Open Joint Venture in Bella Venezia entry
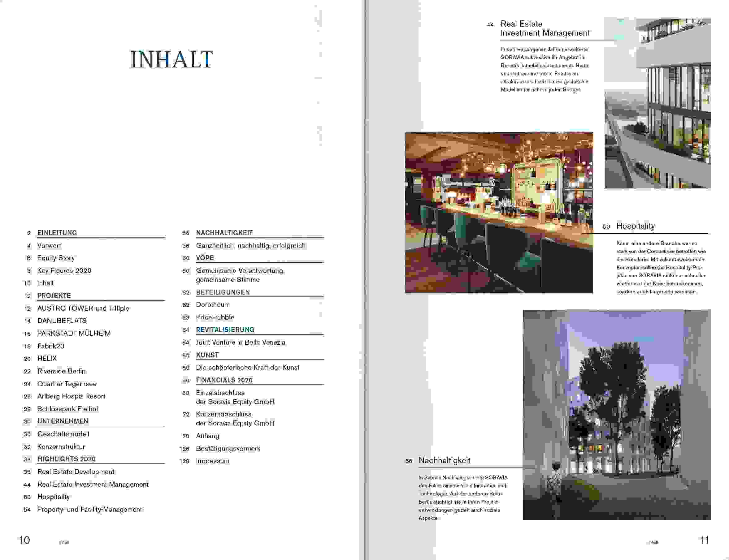729x560 pixels. [x=241, y=342]
